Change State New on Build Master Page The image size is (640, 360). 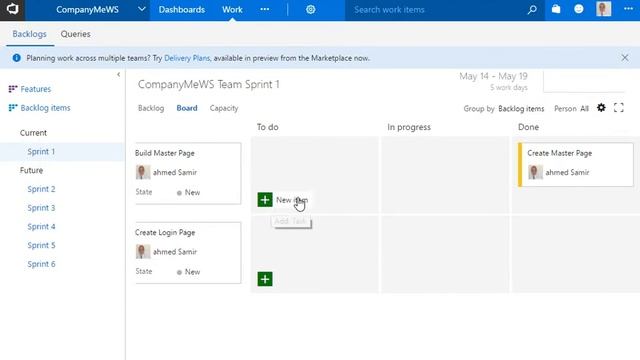(x=188, y=193)
